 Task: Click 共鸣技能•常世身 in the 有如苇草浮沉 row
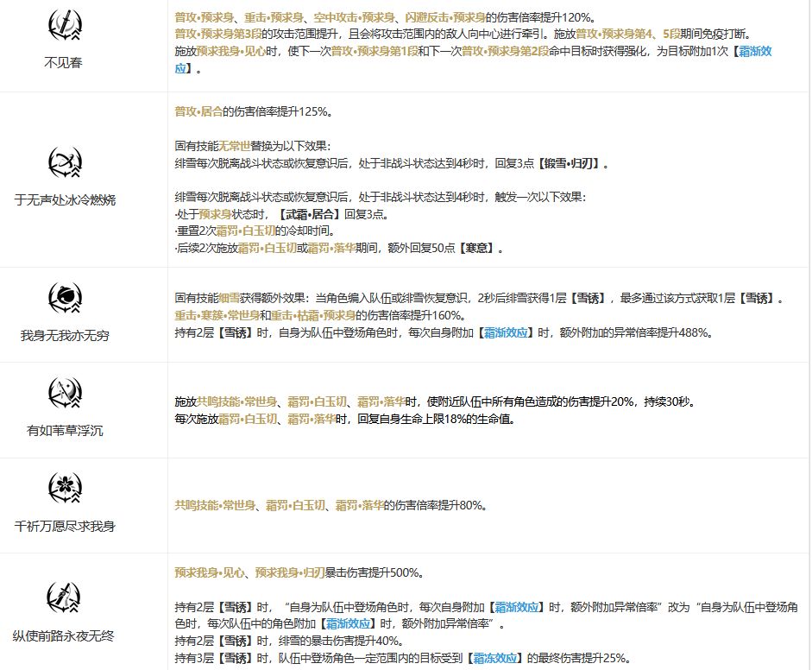click(x=236, y=401)
